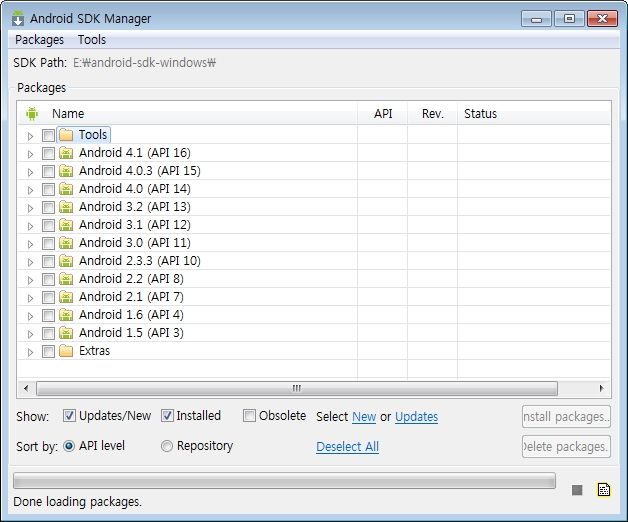628x522 pixels.
Task: Expand the Android 4.1 (API 16) node
Action: pos(30,154)
